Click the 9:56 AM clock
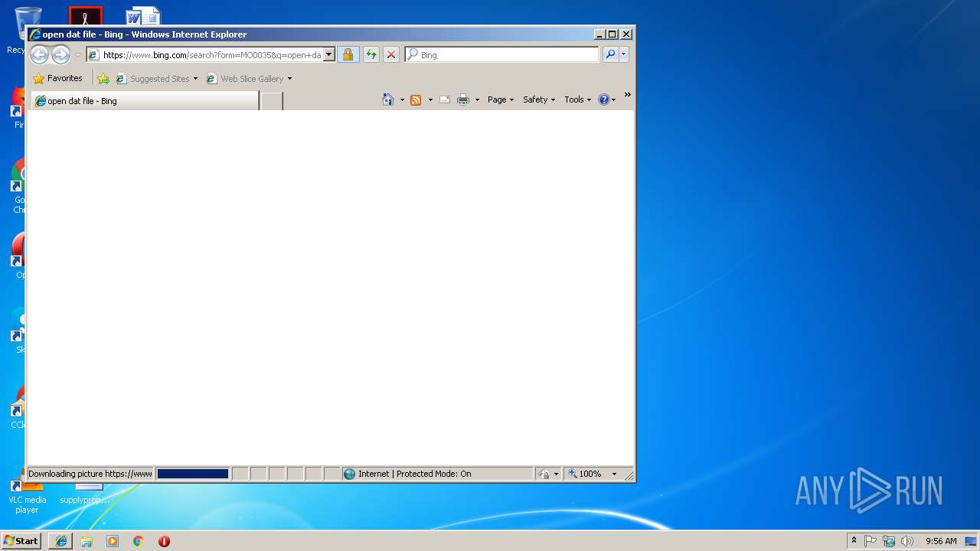The image size is (980, 551). (x=941, y=540)
